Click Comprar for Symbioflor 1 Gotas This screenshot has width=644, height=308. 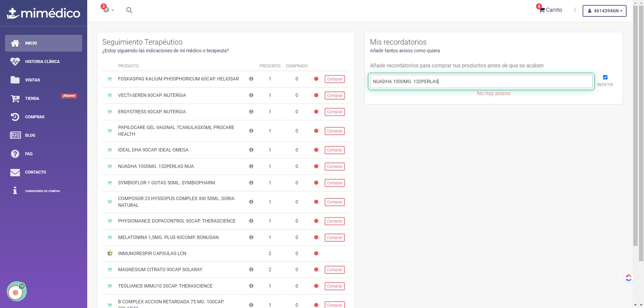pos(334,183)
